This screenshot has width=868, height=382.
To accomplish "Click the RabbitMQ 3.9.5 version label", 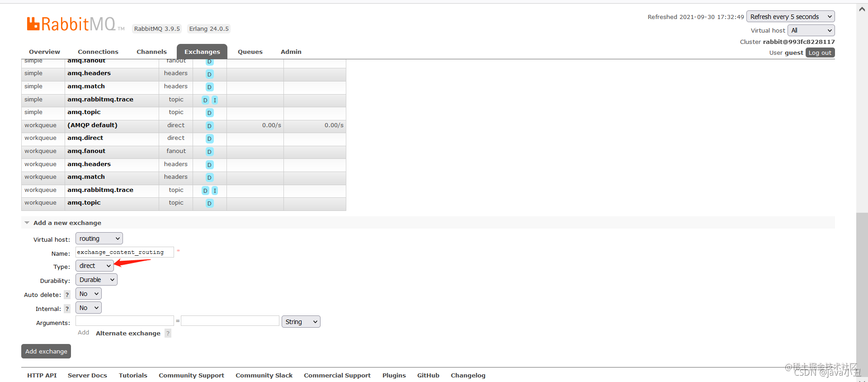I will tap(157, 29).
